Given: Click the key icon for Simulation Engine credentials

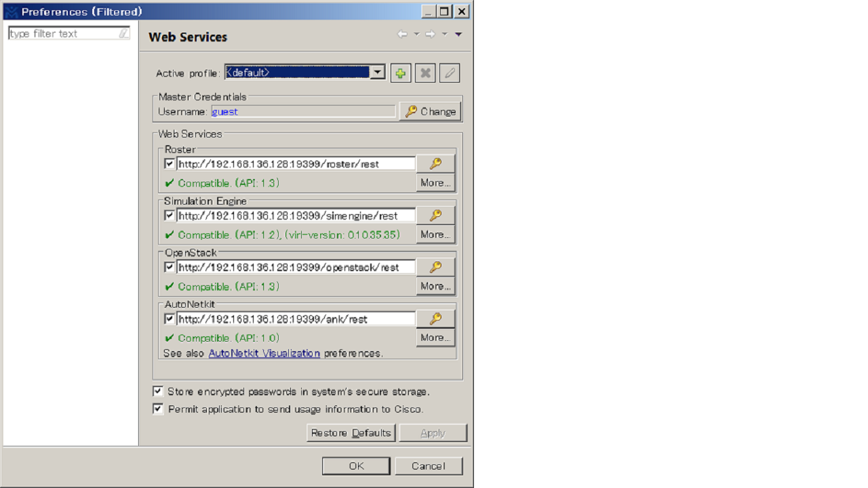Looking at the screenshot, I should [435, 215].
